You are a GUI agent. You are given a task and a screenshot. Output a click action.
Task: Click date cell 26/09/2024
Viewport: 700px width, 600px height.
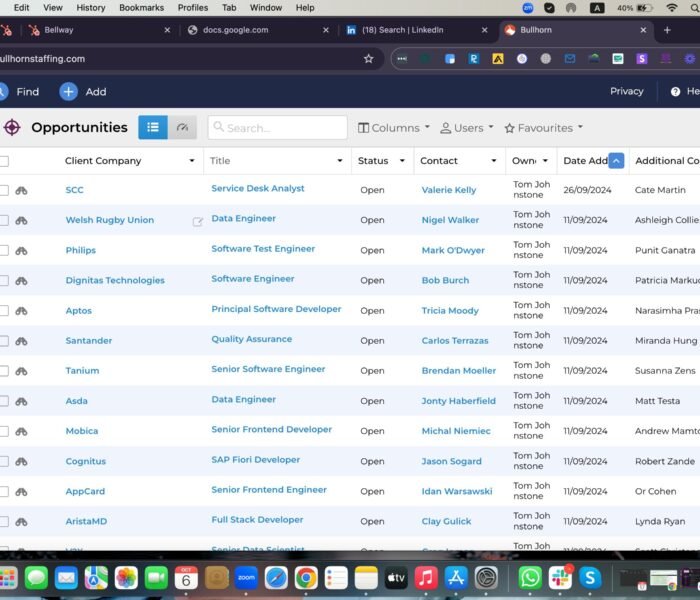(587, 190)
